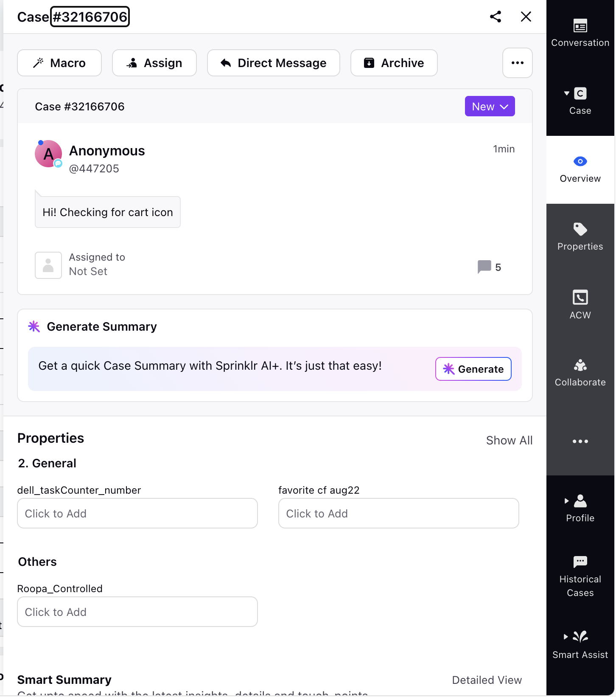Click the share icon beside case number
The image size is (616, 697).
496,17
